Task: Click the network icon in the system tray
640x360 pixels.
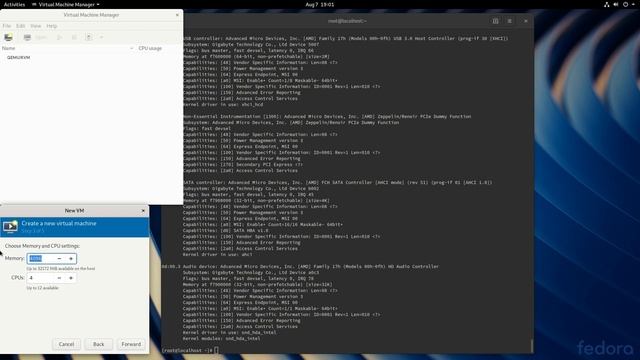Action: [x=607, y=4]
